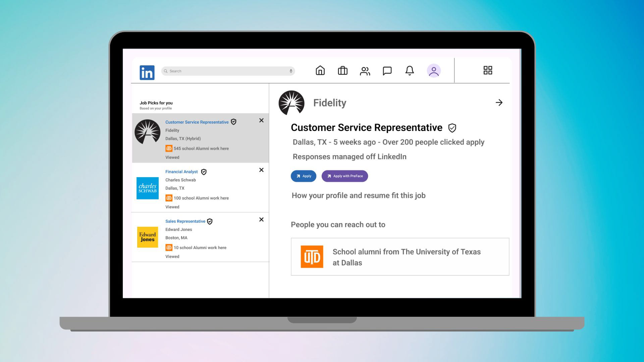644x362 pixels.
Task: Click the blue Apply button
Action: tap(303, 176)
